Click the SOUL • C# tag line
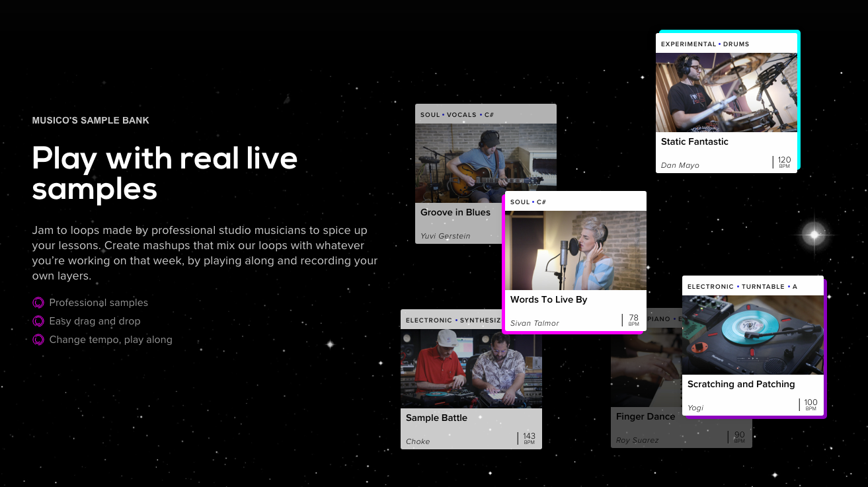The height and width of the screenshot is (487, 868). (x=528, y=202)
